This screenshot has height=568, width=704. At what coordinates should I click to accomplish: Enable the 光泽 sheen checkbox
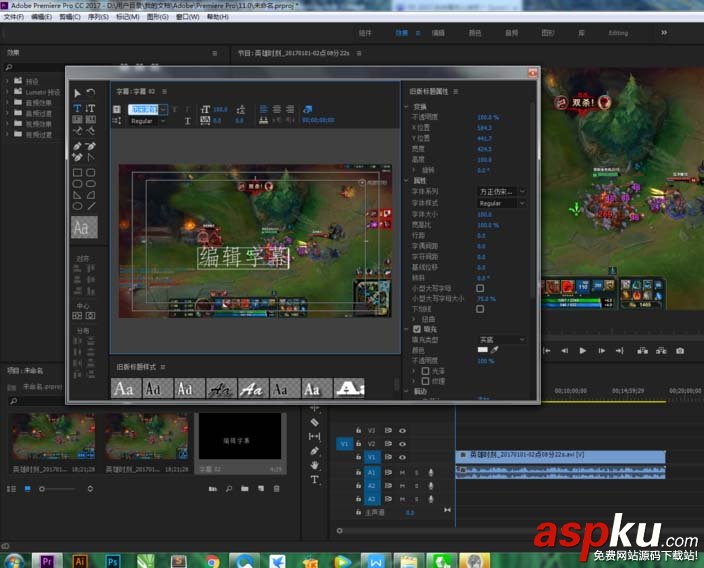(425, 371)
